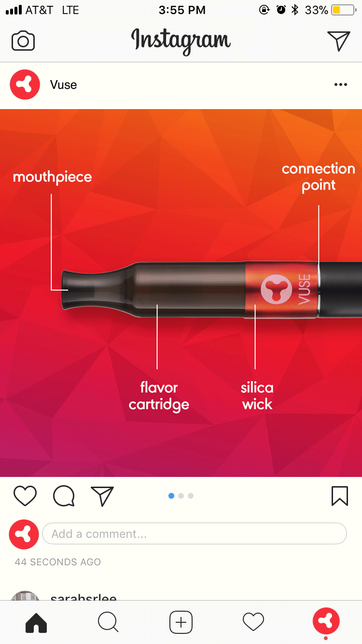
Task: Open direct messages paper plane at top
Action: point(338,41)
